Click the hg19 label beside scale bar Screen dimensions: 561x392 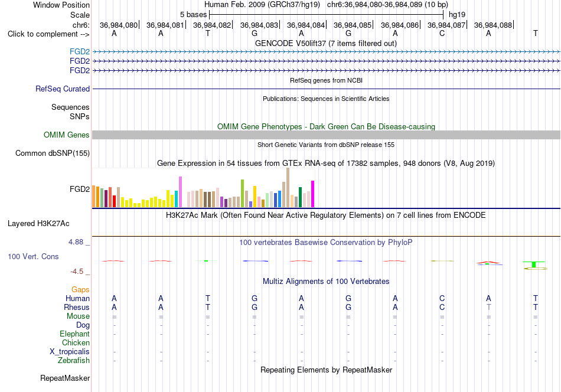pyautogui.click(x=457, y=15)
